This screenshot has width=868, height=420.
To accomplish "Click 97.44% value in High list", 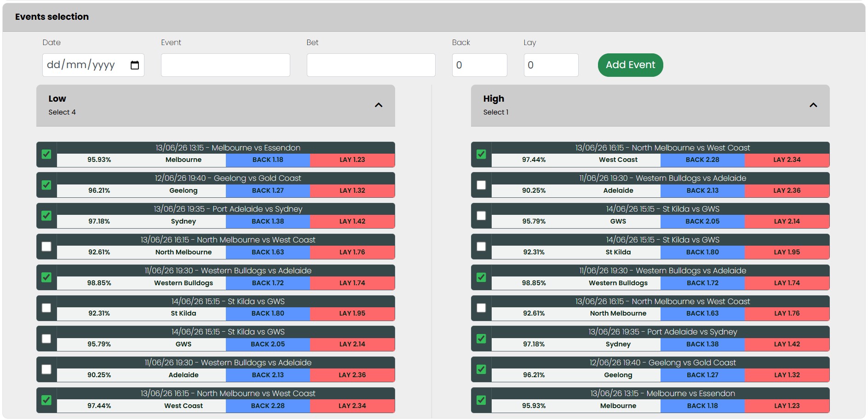I will tap(534, 160).
